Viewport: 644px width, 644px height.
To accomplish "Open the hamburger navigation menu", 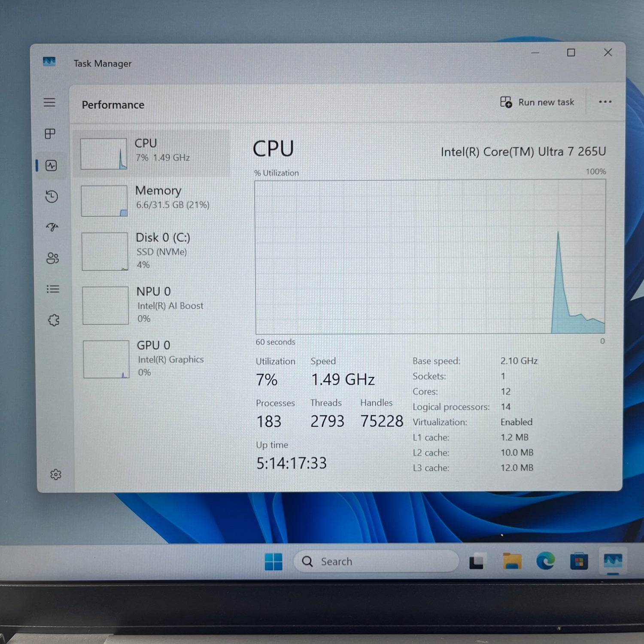I will coord(49,102).
